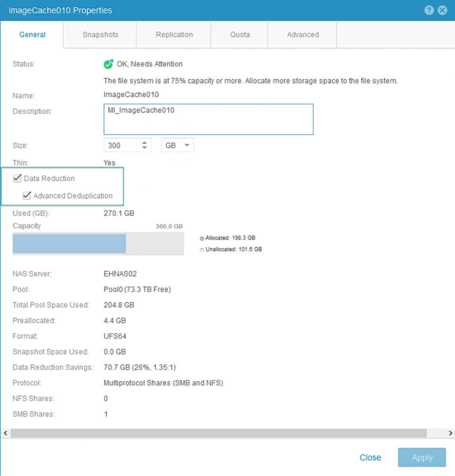Click the Multiprotocol Shares protocol value
Screen dimensions: 455x476
click(163, 383)
